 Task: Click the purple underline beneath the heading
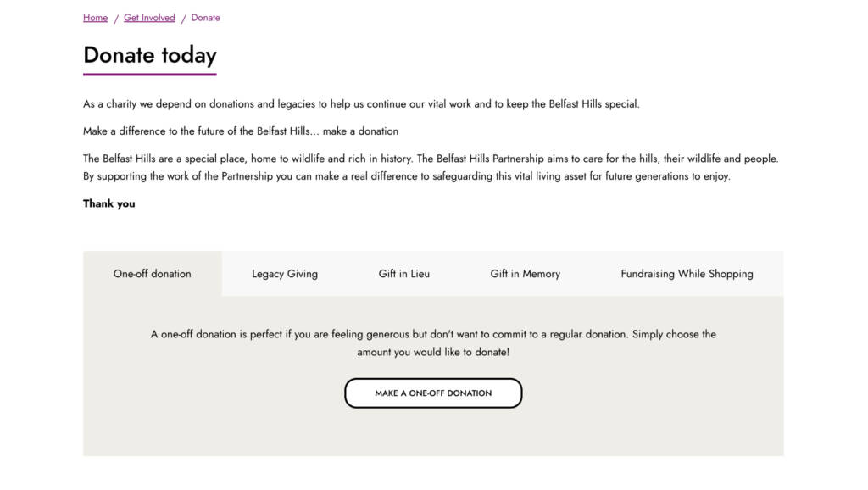150,75
